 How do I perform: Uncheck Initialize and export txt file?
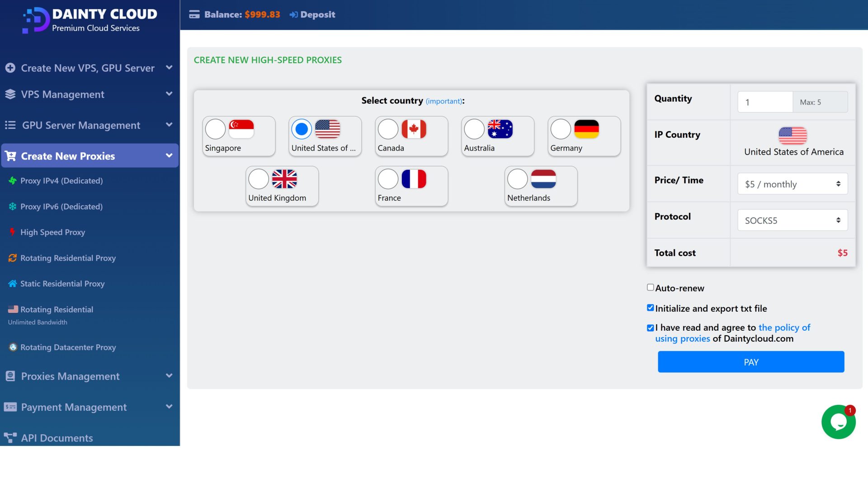[651, 308]
